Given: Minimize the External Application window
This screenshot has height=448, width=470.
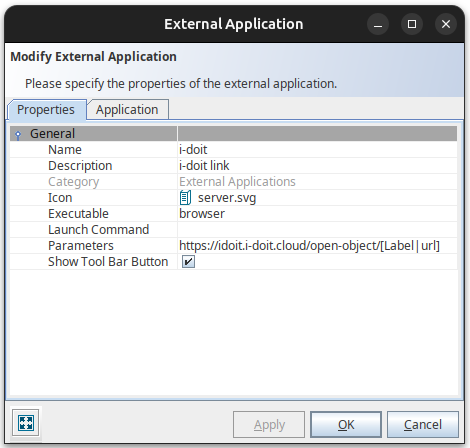Looking at the screenshot, I should click(378, 24).
